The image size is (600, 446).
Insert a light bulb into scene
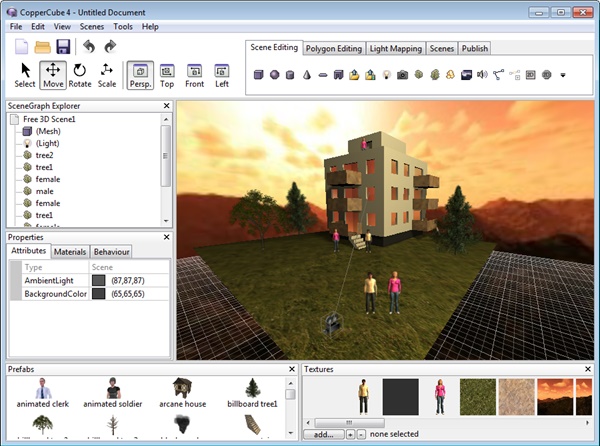point(385,74)
